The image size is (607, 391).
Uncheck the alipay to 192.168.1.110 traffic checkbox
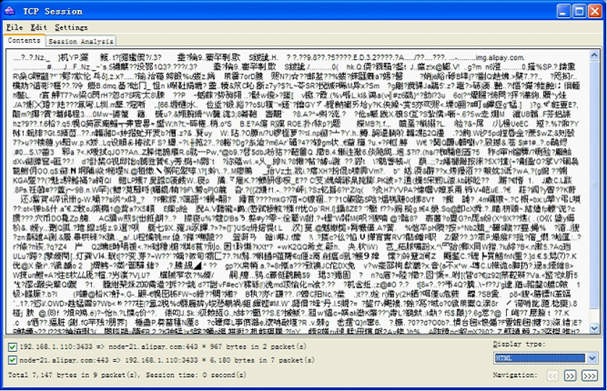coord(12,360)
